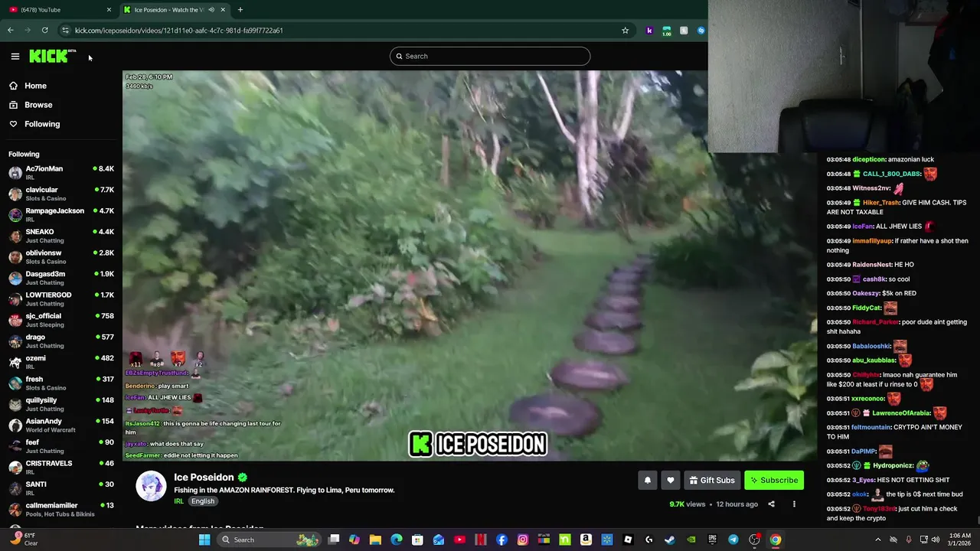
Task: Select Dasgasd3m channel in sidebar
Action: (61, 278)
